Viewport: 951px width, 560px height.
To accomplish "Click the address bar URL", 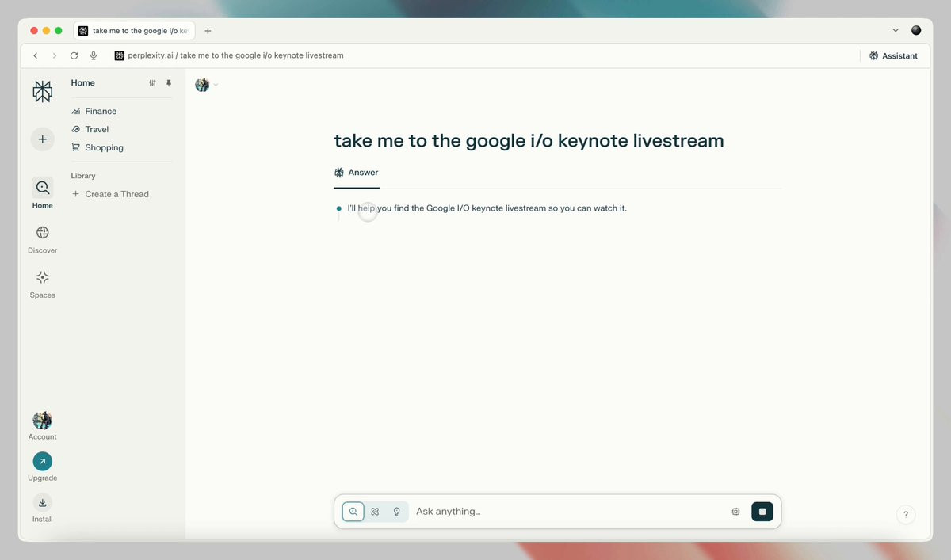I will (235, 56).
